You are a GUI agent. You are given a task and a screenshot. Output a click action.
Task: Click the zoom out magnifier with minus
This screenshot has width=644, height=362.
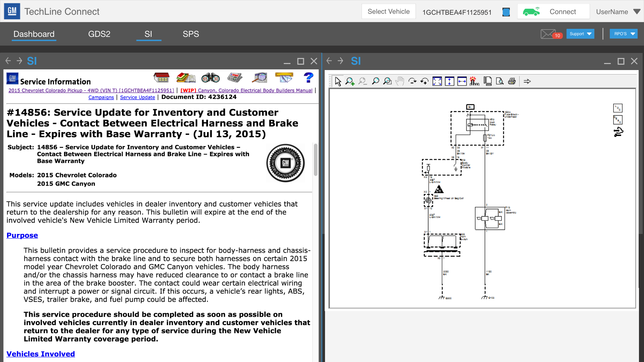[362, 81]
